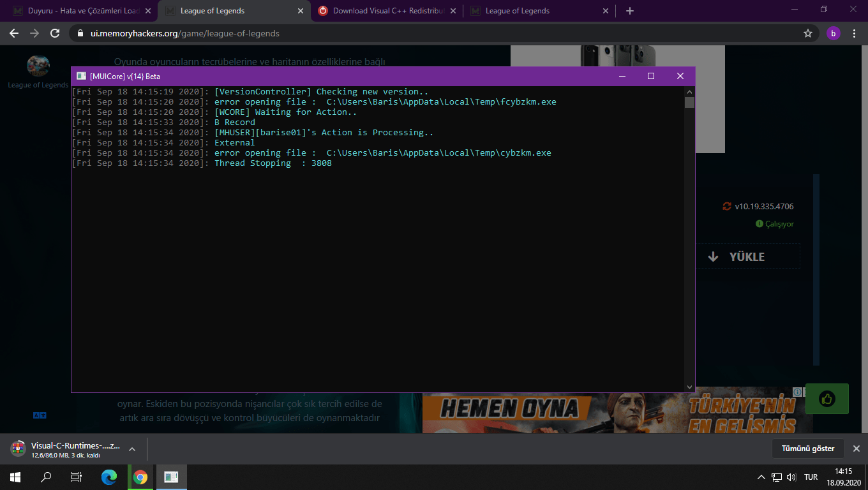This screenshot has height=490, width=868.
Task: Click the green Çalışıyor status label
Action: click(775, 224)
